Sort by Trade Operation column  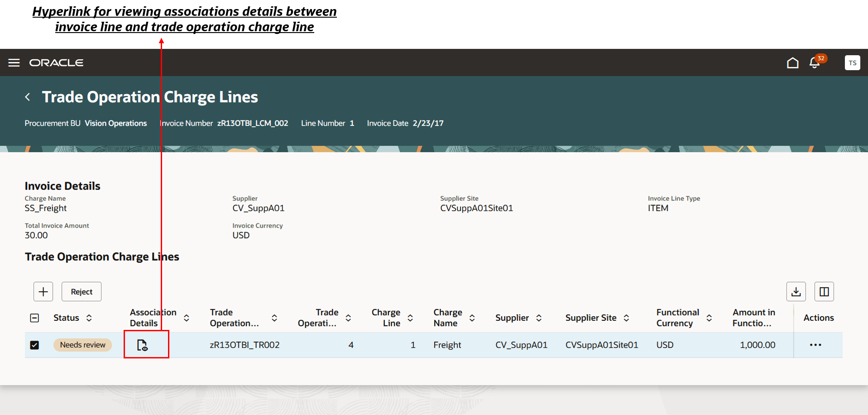[274, 318]
